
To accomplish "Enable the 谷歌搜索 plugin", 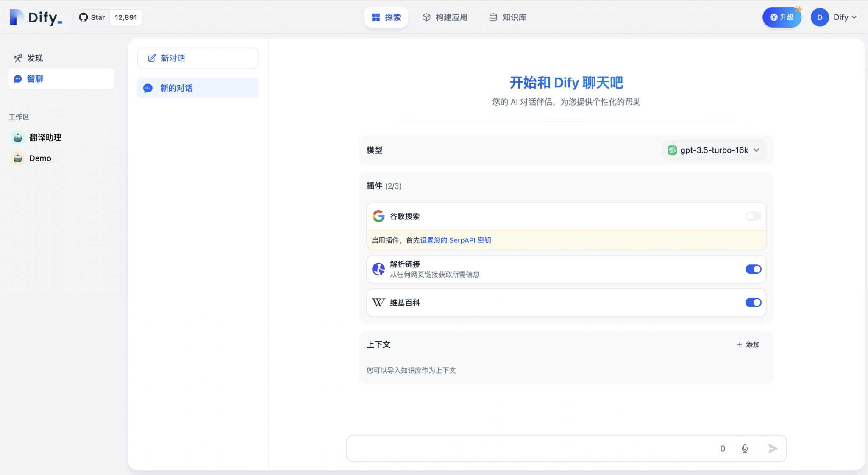I will pyautogui.click(x=753, y=216).
